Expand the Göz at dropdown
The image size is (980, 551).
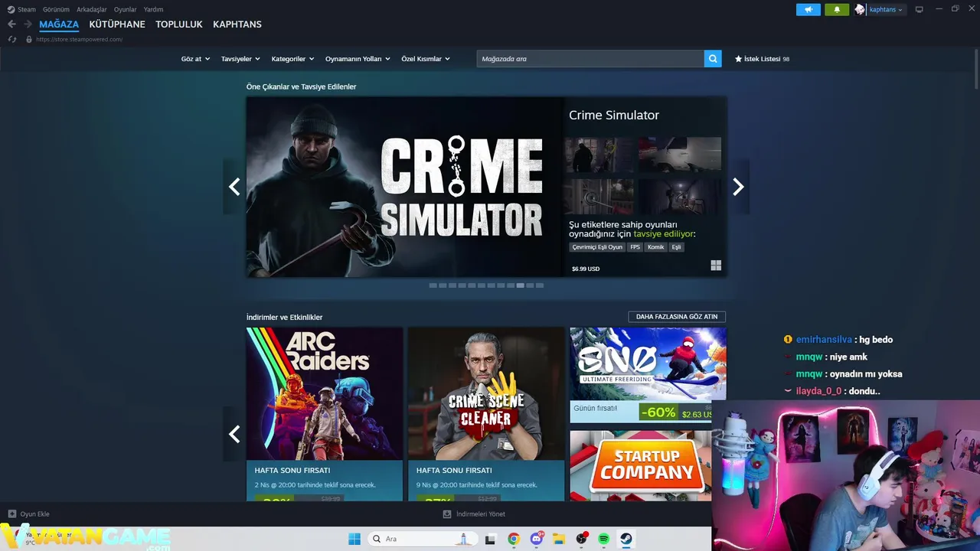point(195,59)
